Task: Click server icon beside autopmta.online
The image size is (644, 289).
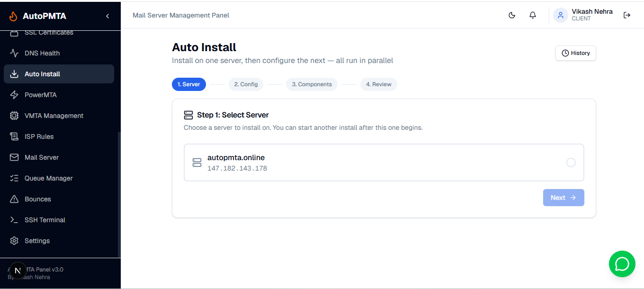Action: pyautogui.click(x=197, y=163)
